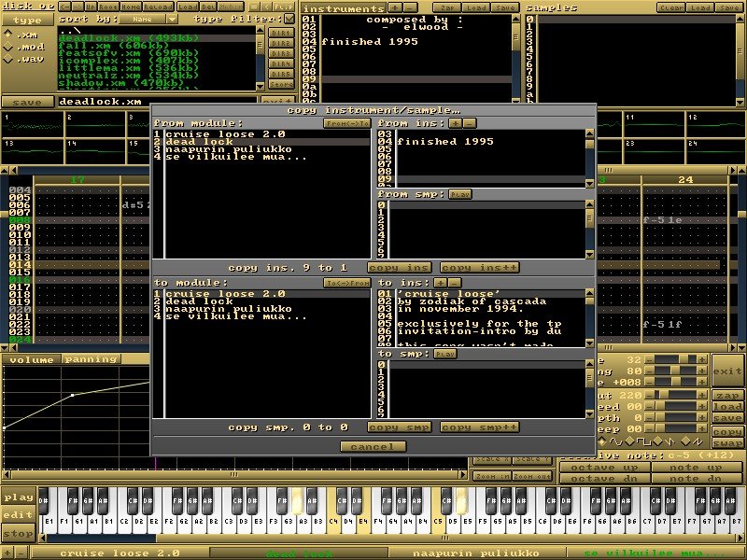The width and height of the screenshot is (747, 560).
Task: Toggle the type filter checkbox
Action: tap(288, 17)
